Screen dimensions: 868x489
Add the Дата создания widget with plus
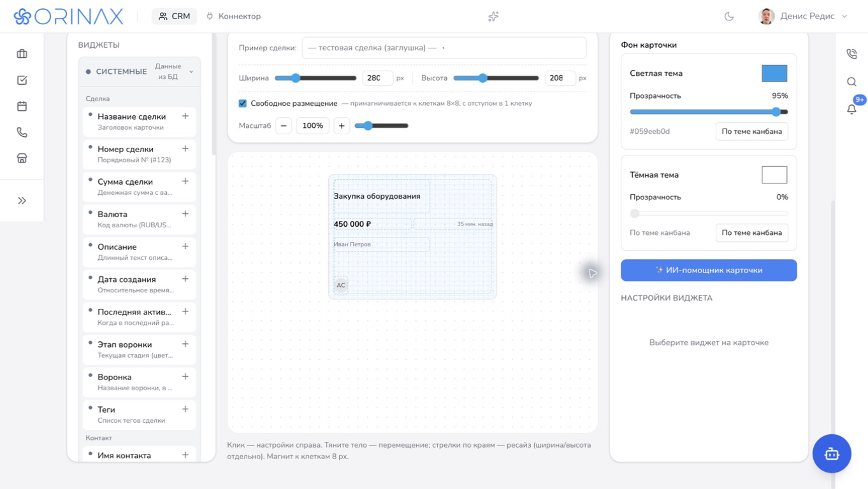pos(185,279)
